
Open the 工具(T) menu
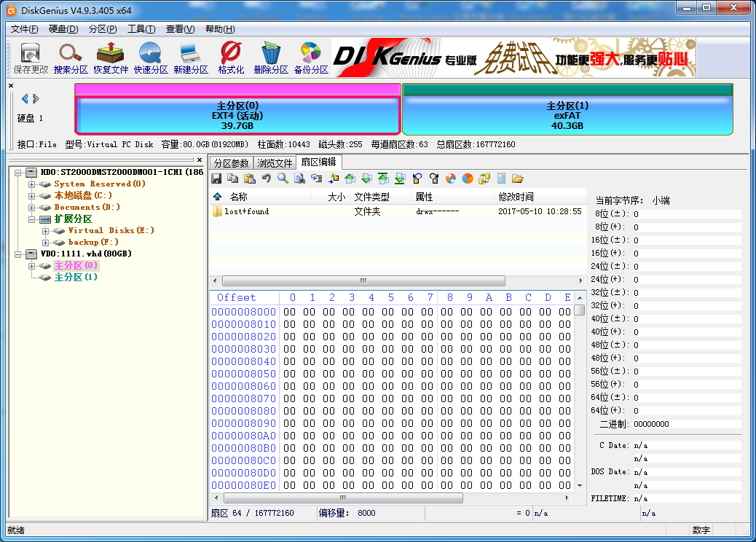pyautogui.click(x=141, y=29)
